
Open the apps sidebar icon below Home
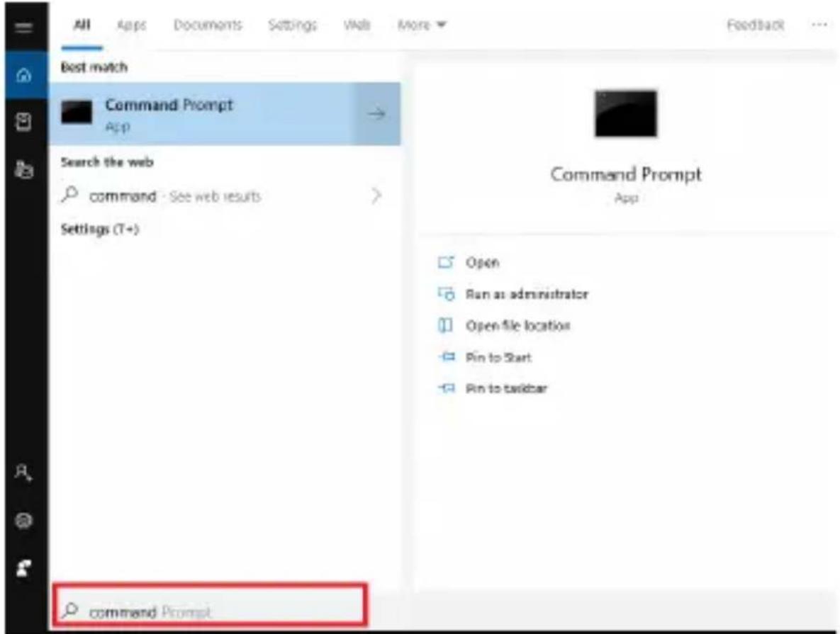point(23,122)
